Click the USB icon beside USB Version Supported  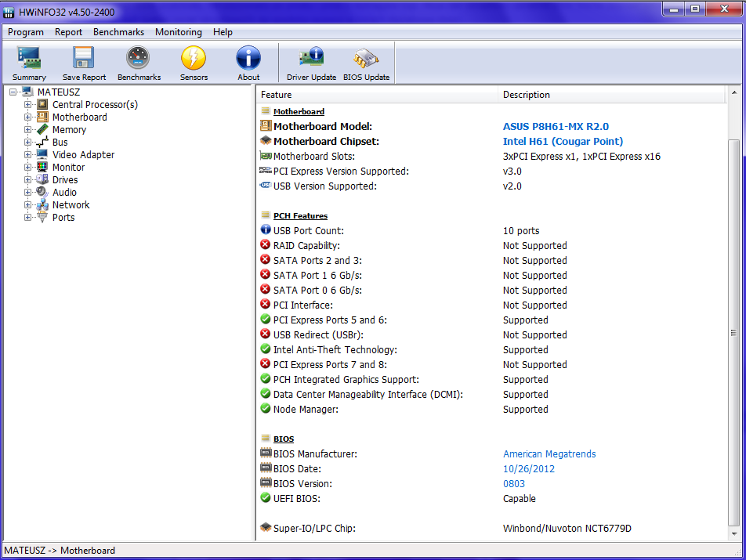point(266,186)
